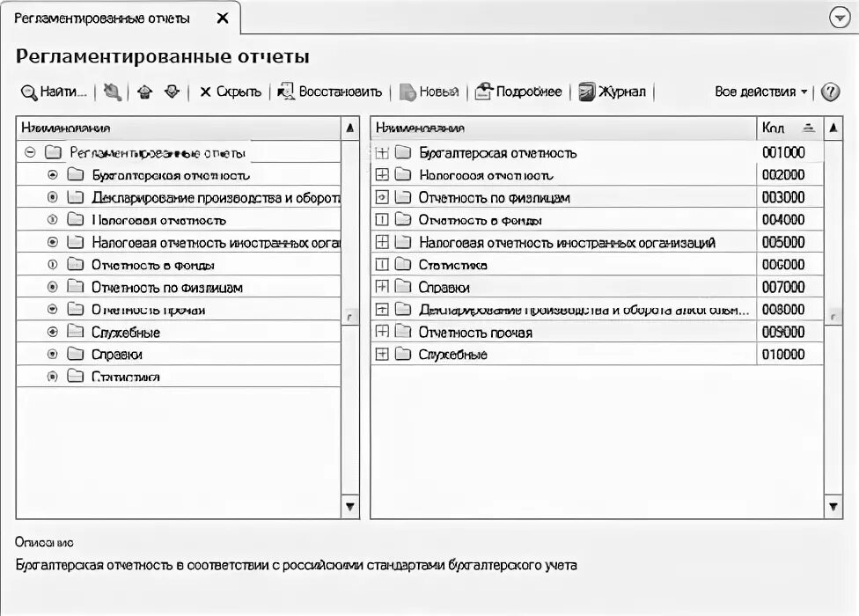This screenshot has width=859, height=616.
Task: Close the Регламентированные отчеты tab
Action: (x=223, y=18)
